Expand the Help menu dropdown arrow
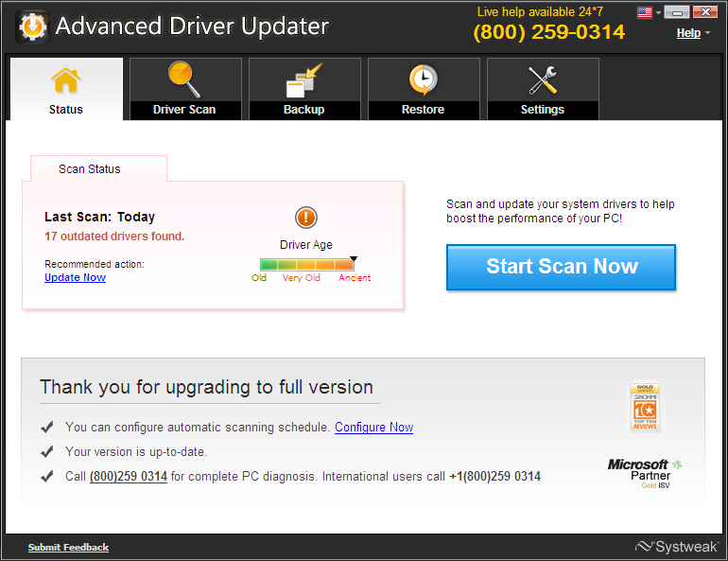The width and height of the screenshot is (728, 561). (x=707, y=33)
